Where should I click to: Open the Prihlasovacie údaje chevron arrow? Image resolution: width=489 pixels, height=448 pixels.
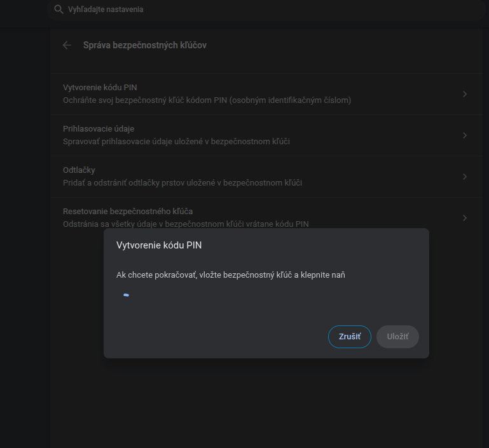coord(465,135)
